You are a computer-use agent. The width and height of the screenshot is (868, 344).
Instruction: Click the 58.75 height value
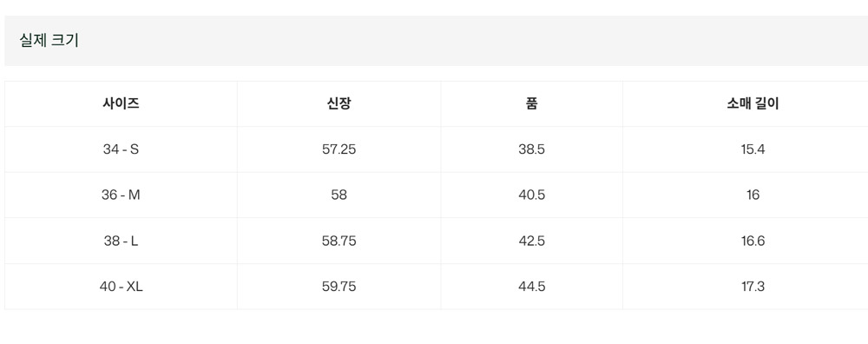pyautogui.click(x=339, y=241)
